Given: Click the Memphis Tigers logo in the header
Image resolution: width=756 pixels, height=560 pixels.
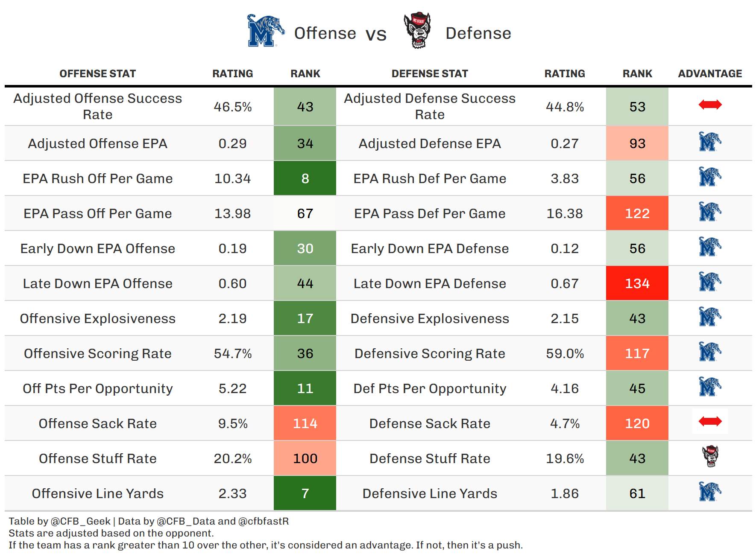Looking at the screenshot, I should [x=265, y=31].
